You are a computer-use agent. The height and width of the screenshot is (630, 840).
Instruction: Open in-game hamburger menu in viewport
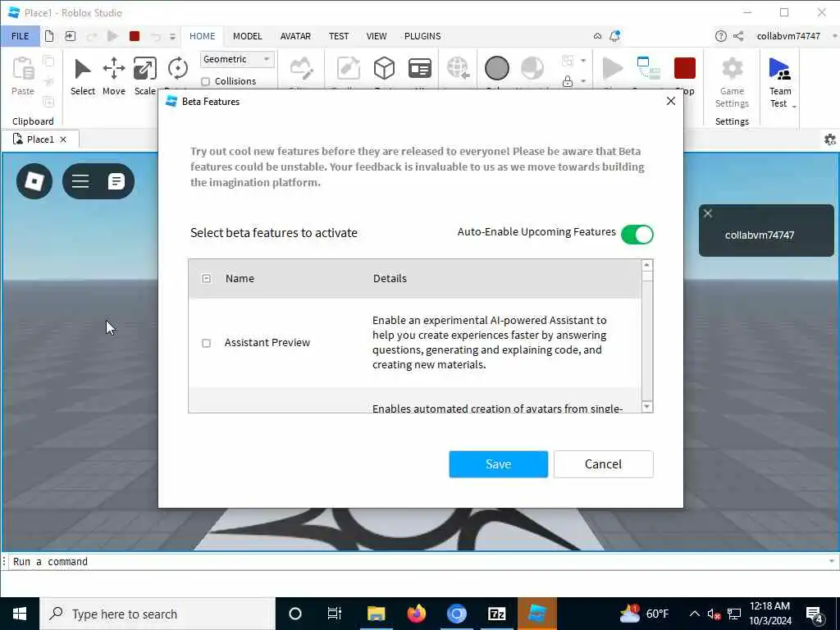pos(80,181)
